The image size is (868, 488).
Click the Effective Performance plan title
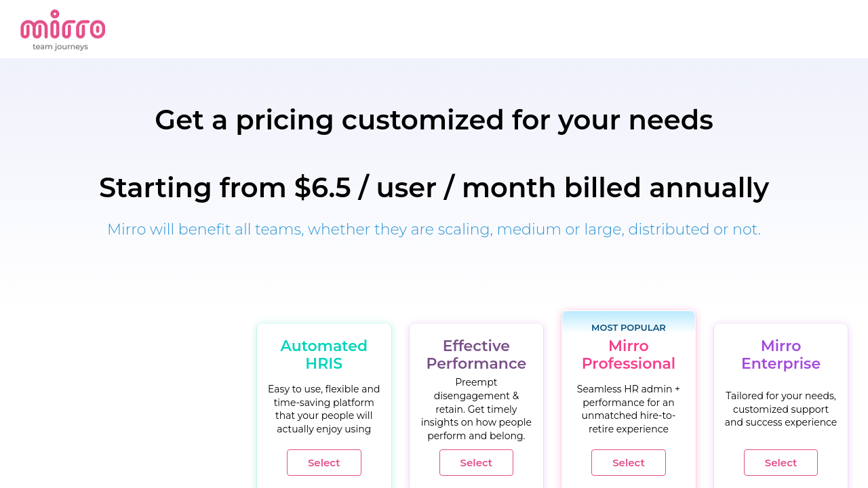[476, 354]
